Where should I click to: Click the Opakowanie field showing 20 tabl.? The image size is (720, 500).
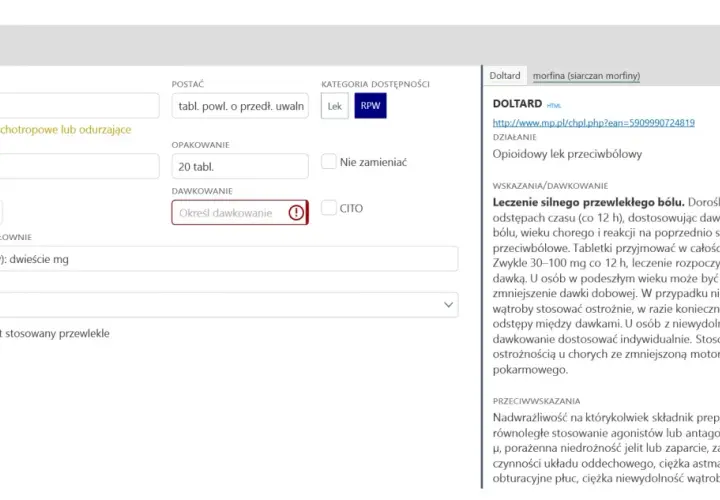click(240, 166)
